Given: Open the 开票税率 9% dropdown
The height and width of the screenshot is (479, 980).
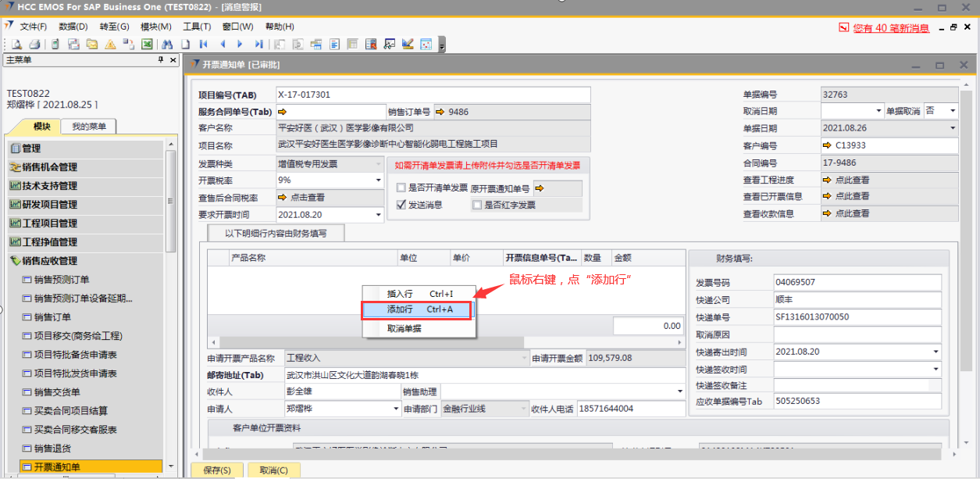Looking at the screenshot, I should pos(379,181).
